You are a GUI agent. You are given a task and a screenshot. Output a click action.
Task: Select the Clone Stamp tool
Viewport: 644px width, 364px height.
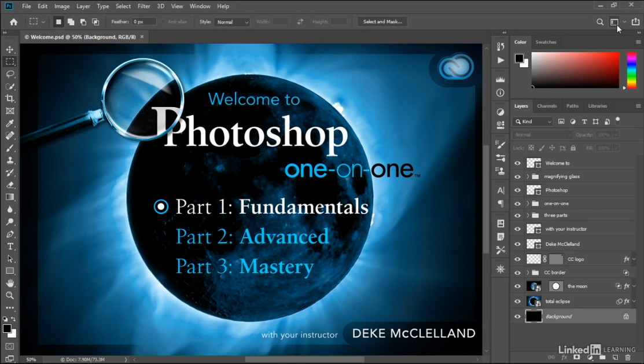pos(10,160)
